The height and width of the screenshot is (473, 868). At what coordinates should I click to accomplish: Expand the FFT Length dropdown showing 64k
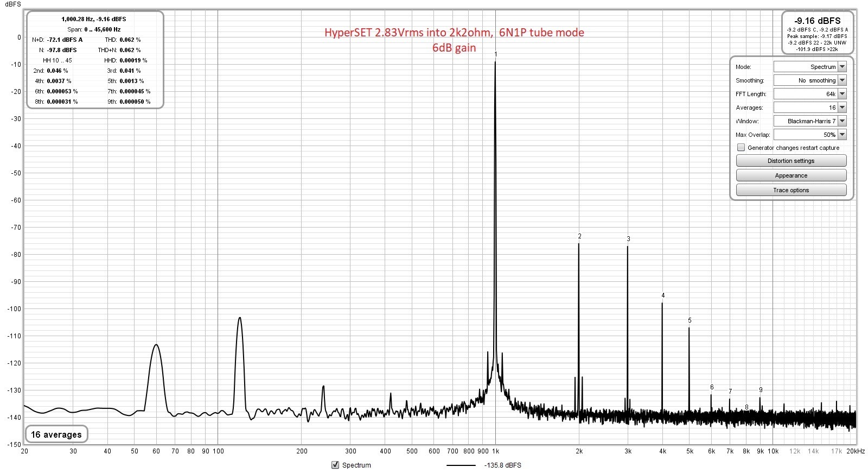(810, 94)
